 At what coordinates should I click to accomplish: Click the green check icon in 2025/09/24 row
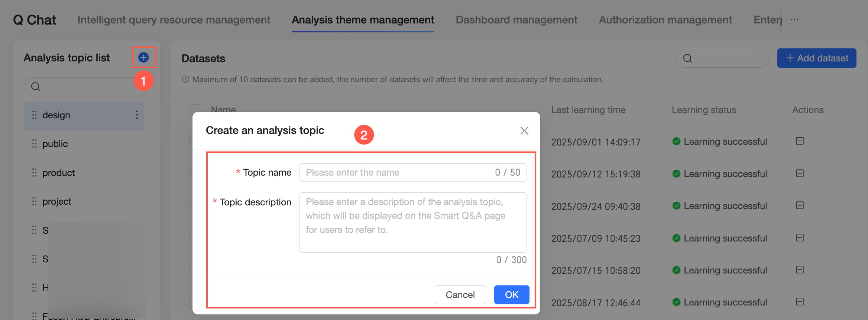pyautogui.click(x=676, y=206)
